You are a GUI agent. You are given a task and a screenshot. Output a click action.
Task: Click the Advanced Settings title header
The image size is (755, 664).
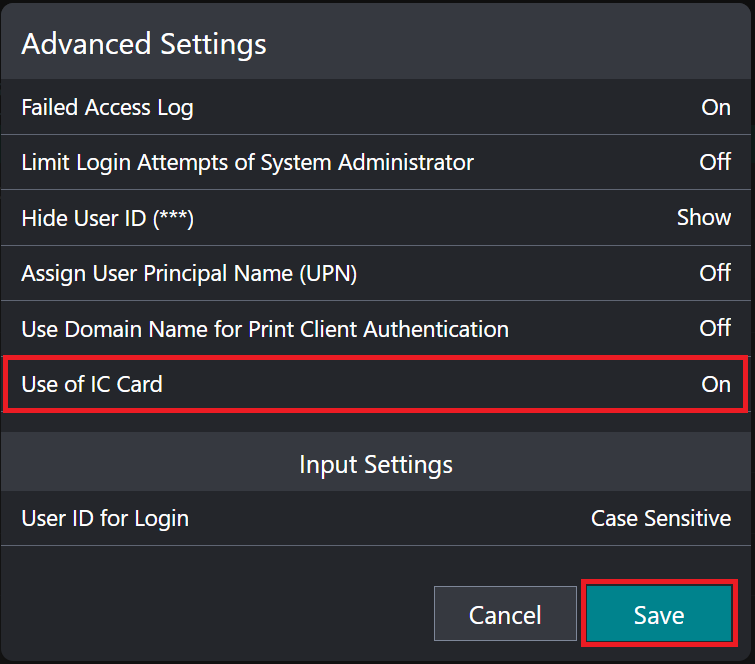tap(144, 44)
